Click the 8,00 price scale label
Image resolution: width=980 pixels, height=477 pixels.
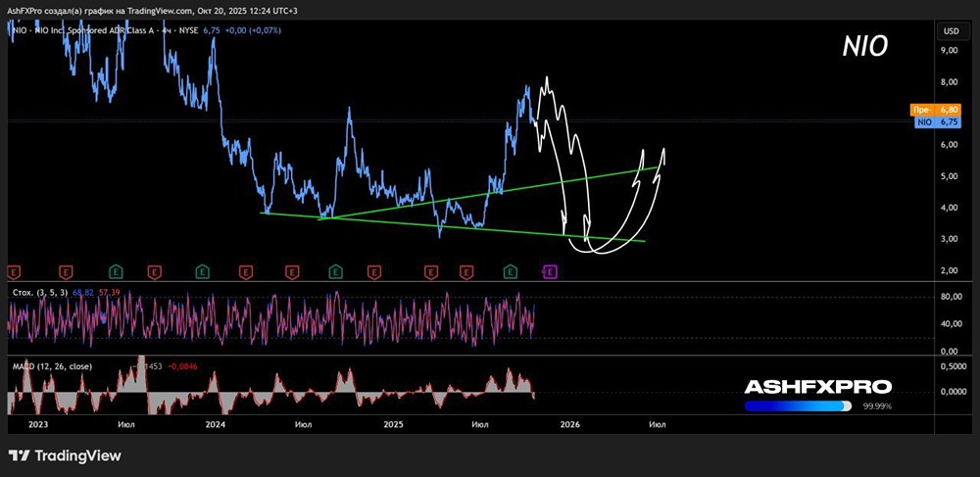pos(949,82)
